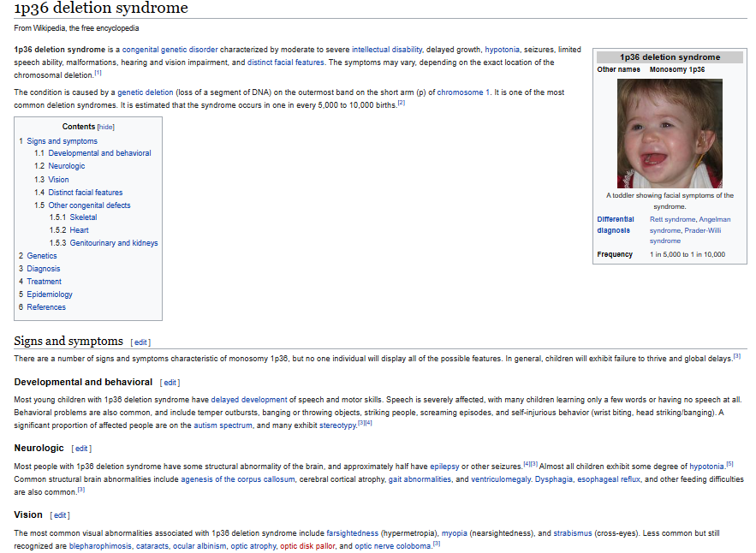
Task: Open the cataracts link
Action: [152, 546]
